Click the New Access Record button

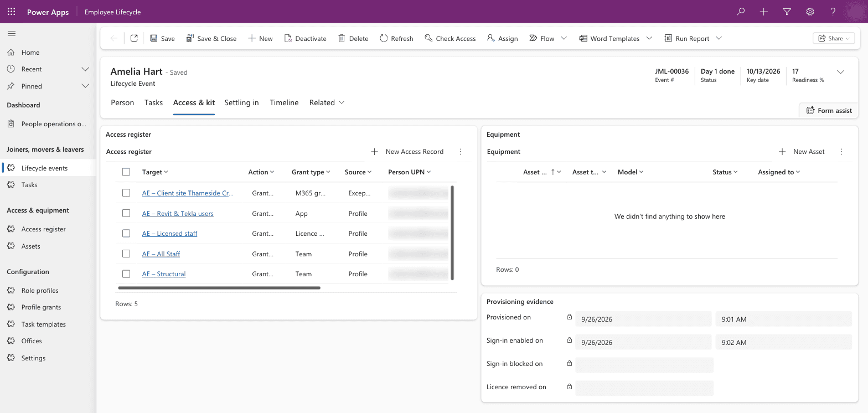click(x=407, y=152)
